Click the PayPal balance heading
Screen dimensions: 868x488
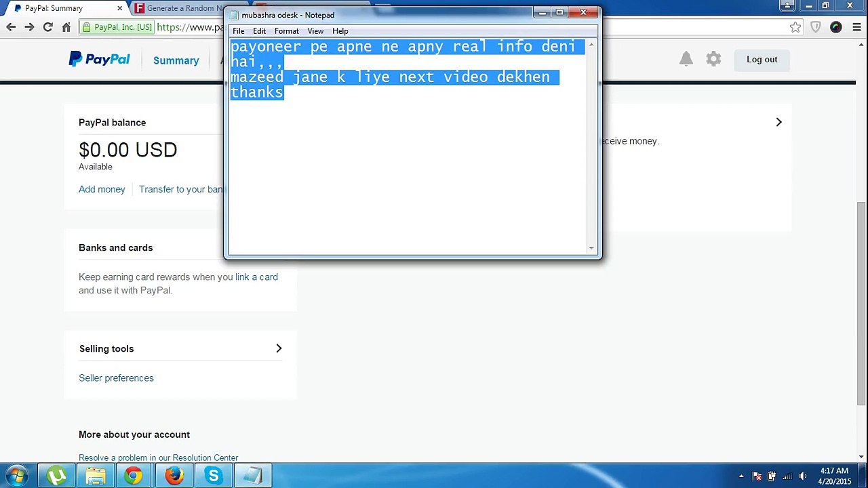(x=112, y=123)
